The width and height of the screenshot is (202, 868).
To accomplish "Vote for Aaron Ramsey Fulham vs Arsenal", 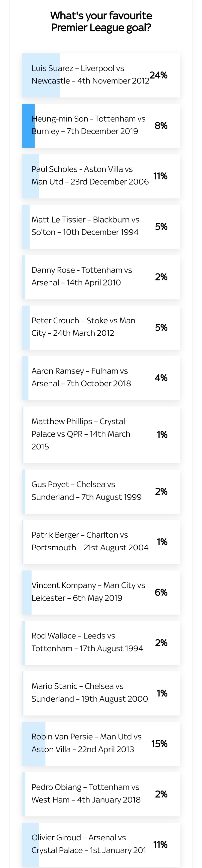I will [101, 378].
